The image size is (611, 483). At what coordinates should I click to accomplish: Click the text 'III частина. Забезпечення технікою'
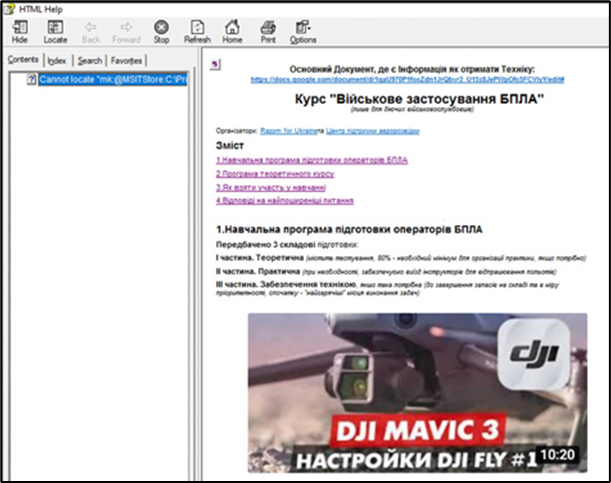286,284
